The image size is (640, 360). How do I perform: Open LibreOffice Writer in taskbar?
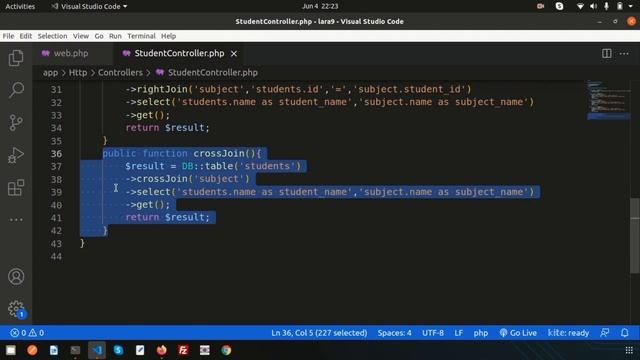(53, 350)
